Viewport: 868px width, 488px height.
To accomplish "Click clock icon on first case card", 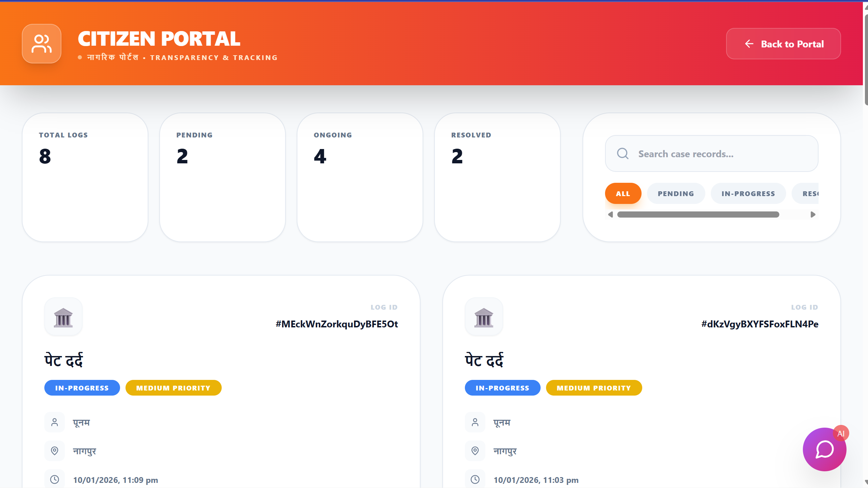I will point(55,479).
